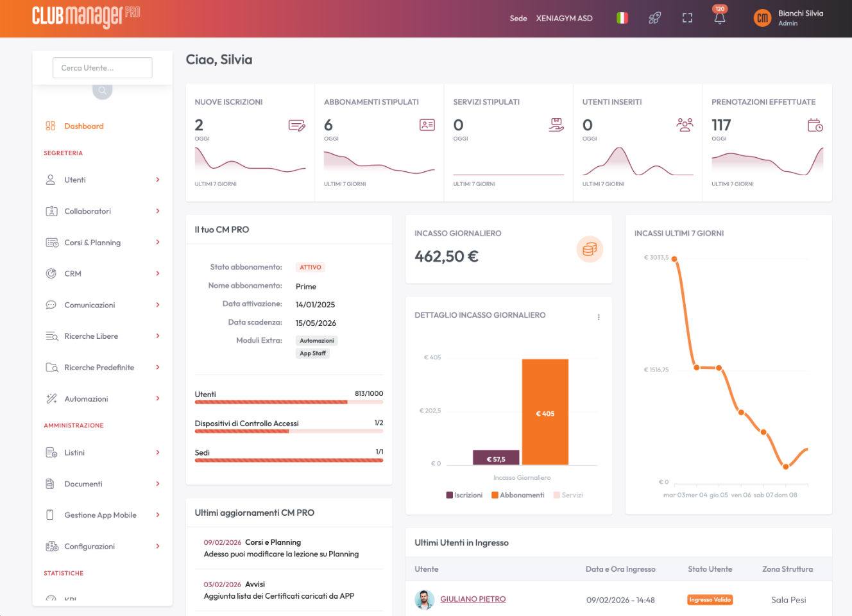Click the Prenotazioni Effettuate calendar icon
The width and height of the screenshot is (852, 616).
[815, 125]
